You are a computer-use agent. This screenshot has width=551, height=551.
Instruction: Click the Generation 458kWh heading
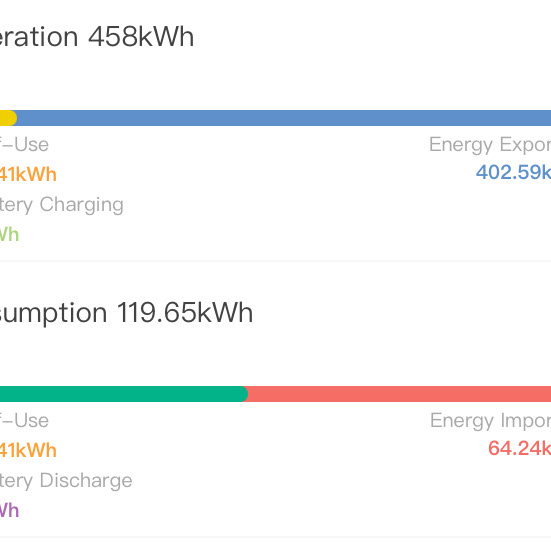click(97, 37)
